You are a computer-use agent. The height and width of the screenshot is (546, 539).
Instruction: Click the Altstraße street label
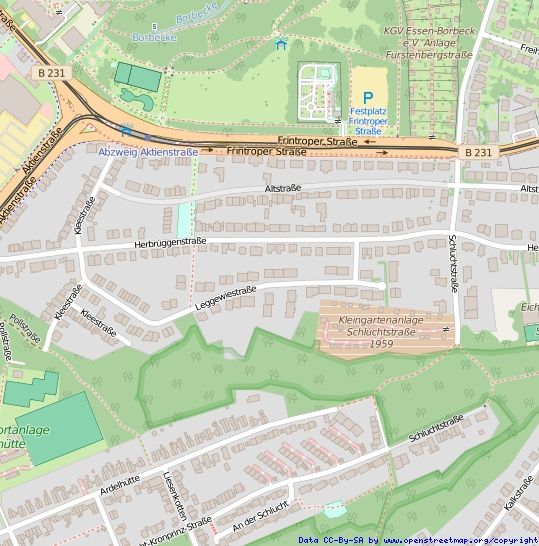pyautogui.click(x=283, y=188)
